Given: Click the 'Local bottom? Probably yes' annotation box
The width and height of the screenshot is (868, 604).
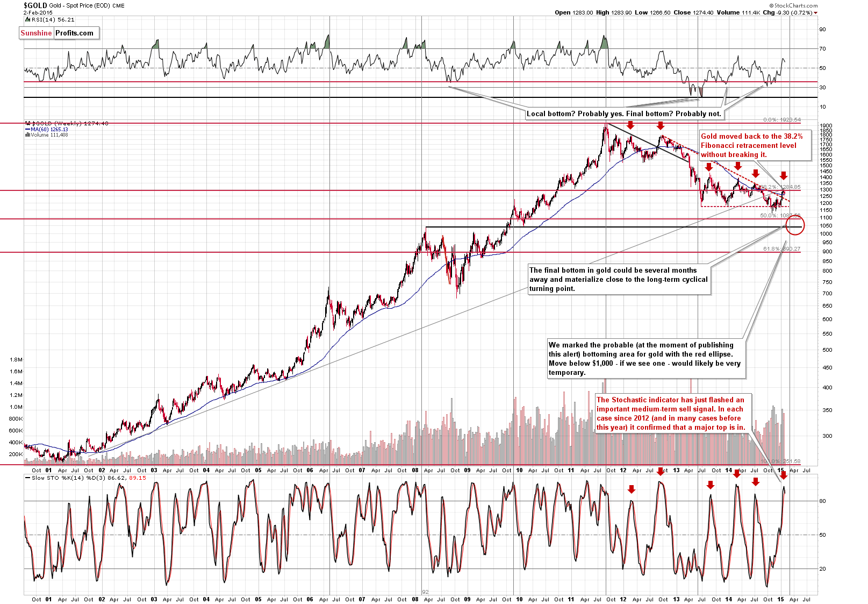Looking at the screenshot, I should (624, 113).
